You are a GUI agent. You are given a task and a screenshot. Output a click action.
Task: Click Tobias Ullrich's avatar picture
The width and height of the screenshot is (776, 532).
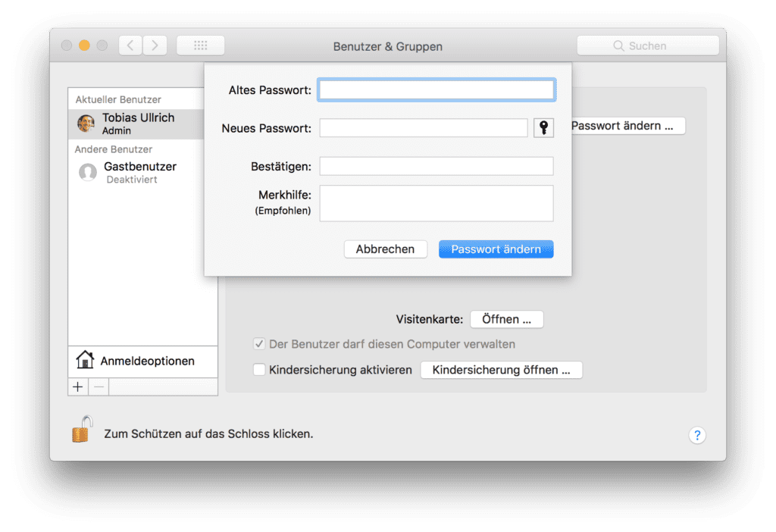pos(86,123)
